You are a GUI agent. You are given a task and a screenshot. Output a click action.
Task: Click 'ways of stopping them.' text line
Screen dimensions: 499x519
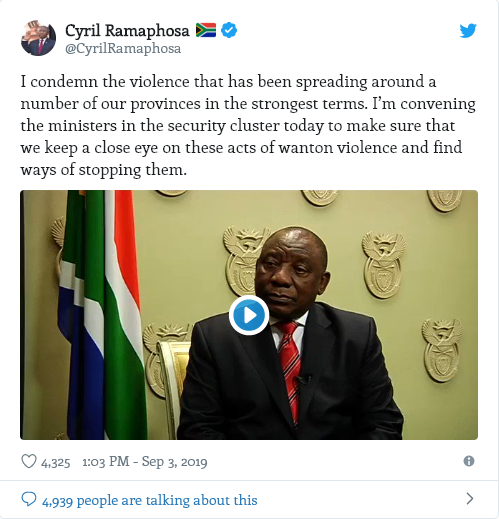tap(103, 170)
